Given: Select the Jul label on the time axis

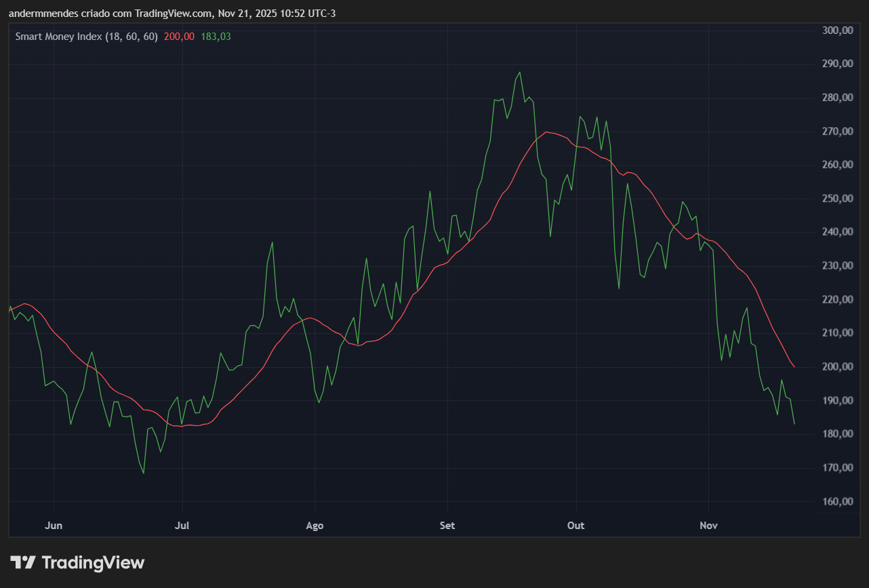Looking at the screenshot, I should click(182, 525).
